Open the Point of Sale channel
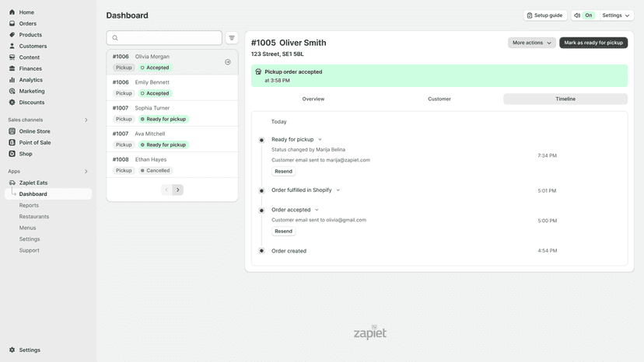The height and width of the screenshot is (362, 644). [35, 142]
